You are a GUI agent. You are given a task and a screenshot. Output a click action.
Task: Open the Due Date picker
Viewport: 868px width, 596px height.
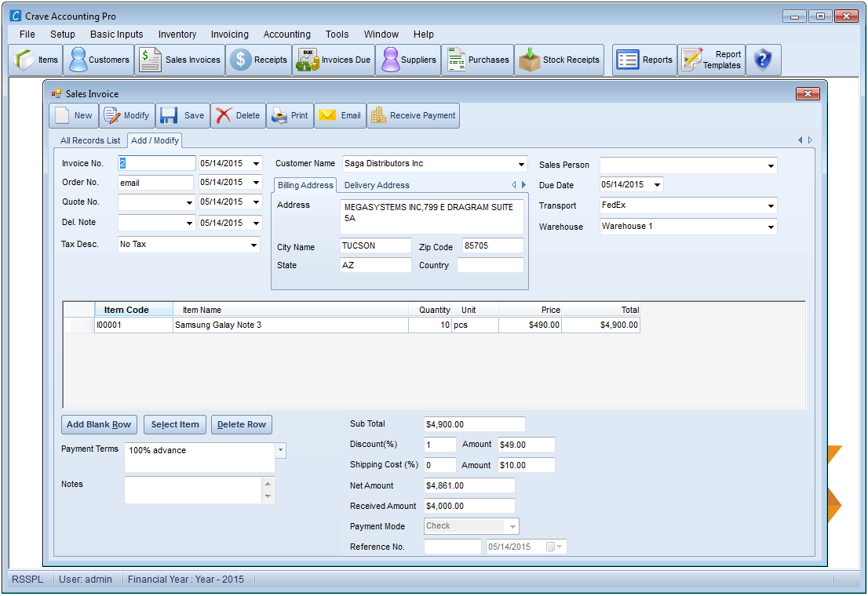point(657,185)
